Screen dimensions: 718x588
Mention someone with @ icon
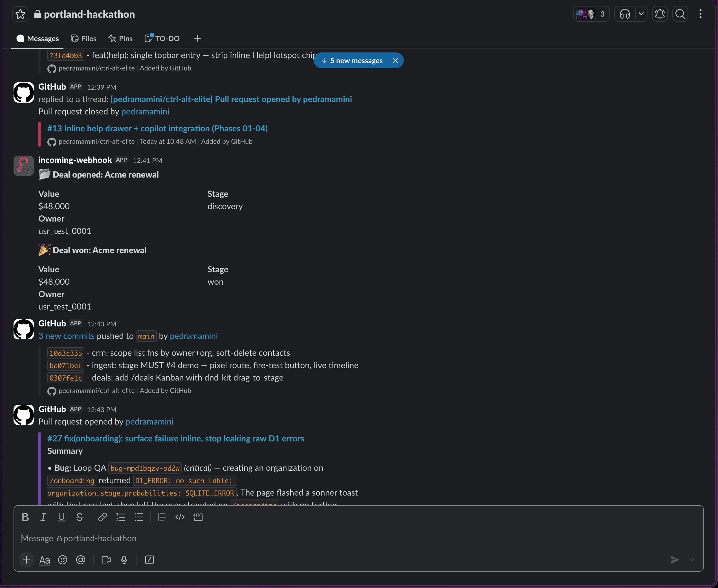tap(81, 560)
